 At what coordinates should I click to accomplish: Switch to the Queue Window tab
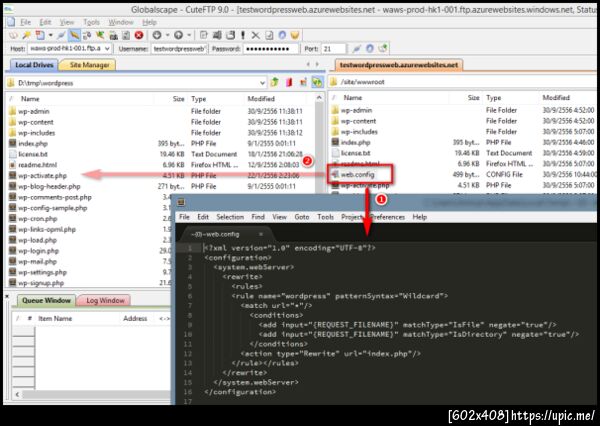[46, 300]
